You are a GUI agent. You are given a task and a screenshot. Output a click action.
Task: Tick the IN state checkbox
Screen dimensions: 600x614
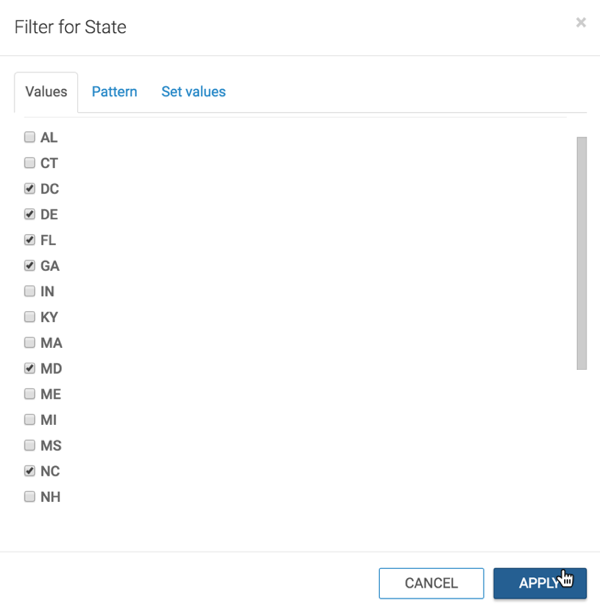click(29, 291)
